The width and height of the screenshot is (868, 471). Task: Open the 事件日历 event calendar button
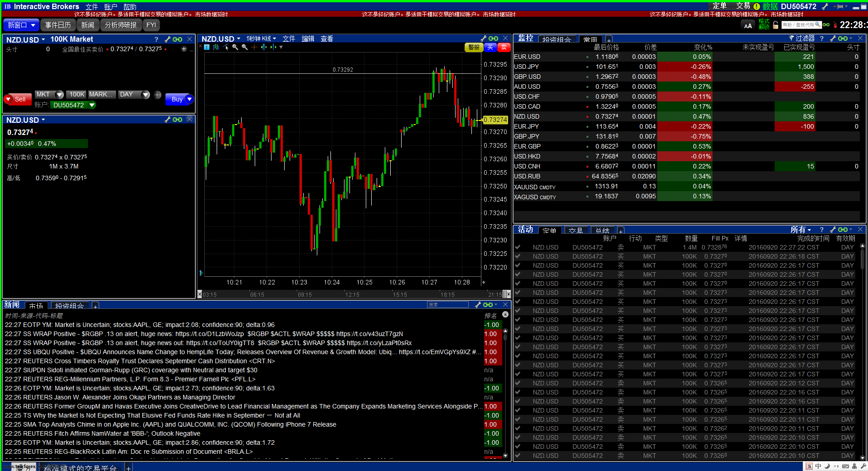tap(58, 25)
